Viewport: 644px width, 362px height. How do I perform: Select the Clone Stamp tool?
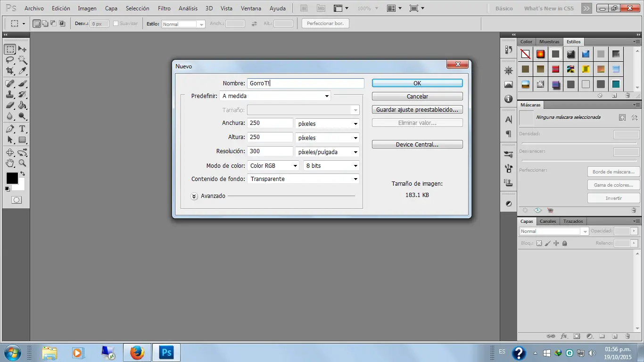[x=10, y=94]
